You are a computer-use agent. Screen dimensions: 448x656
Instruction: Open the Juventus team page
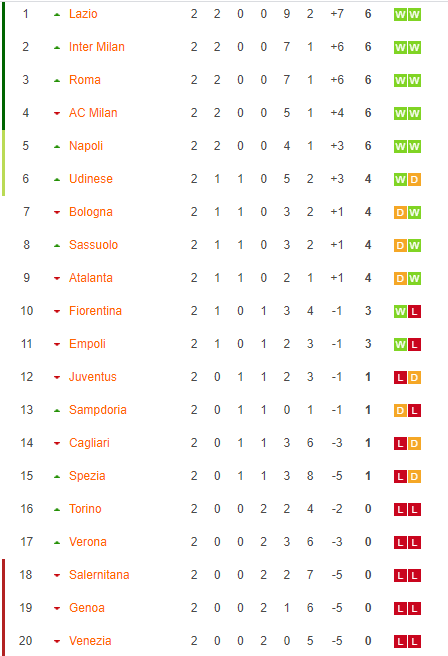[x=92, y=377]
